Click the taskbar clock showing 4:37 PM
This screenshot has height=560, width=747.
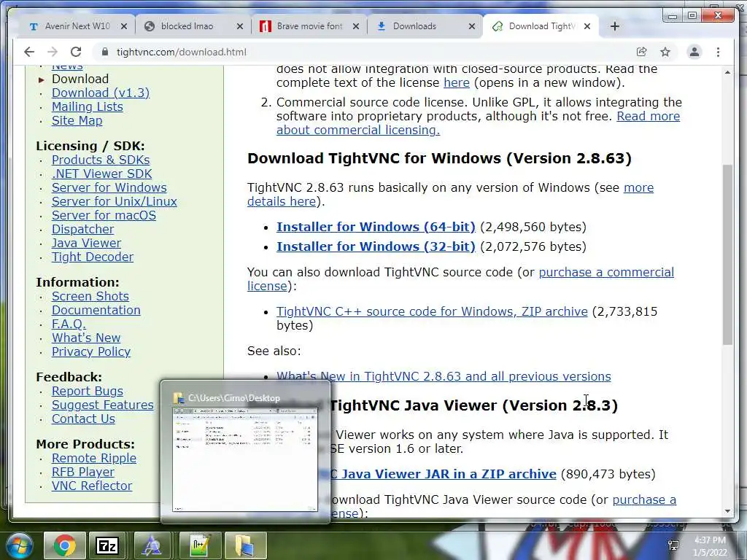(710, 545)
